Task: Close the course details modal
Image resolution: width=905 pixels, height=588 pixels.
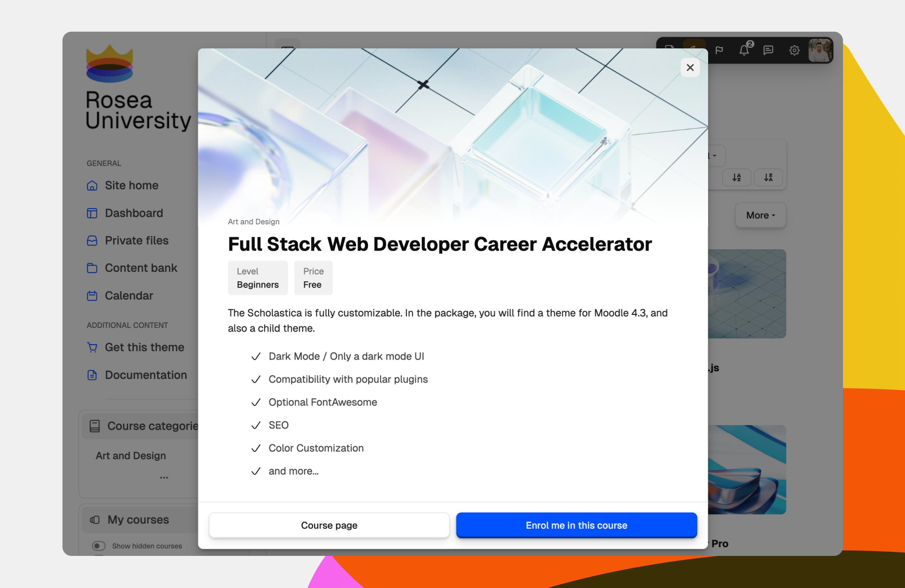Action: (x=690, y=67)
